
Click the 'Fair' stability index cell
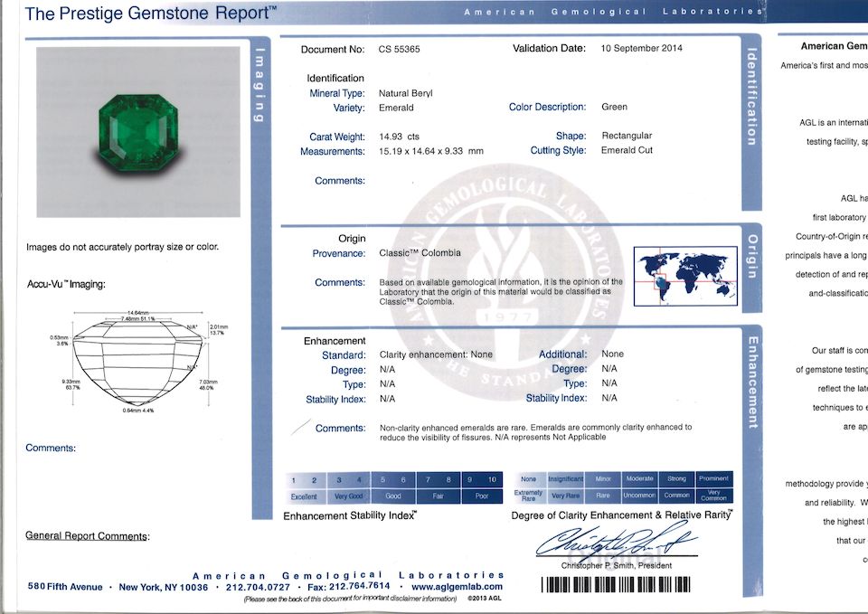point(438,496)
